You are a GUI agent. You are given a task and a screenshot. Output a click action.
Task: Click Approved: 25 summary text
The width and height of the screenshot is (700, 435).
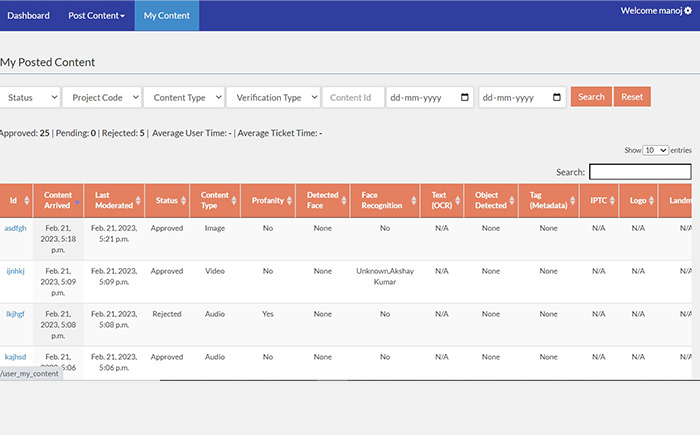click(x=25, y=133)
